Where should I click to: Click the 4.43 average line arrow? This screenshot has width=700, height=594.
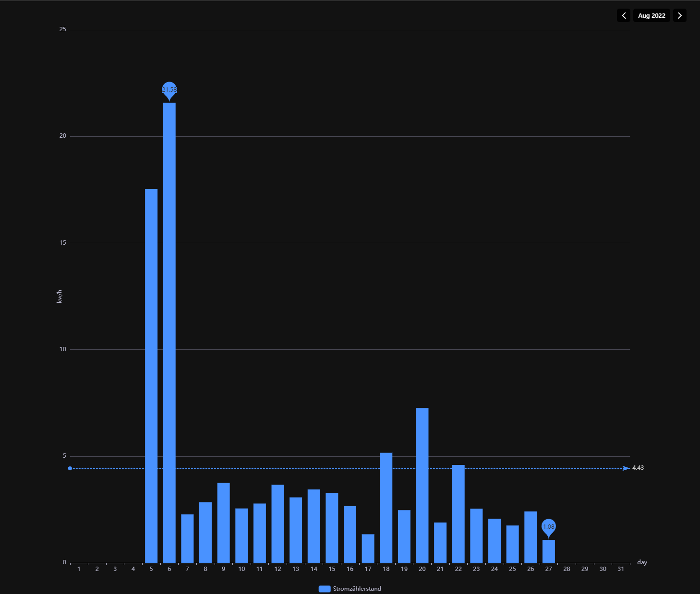point(626,468)
